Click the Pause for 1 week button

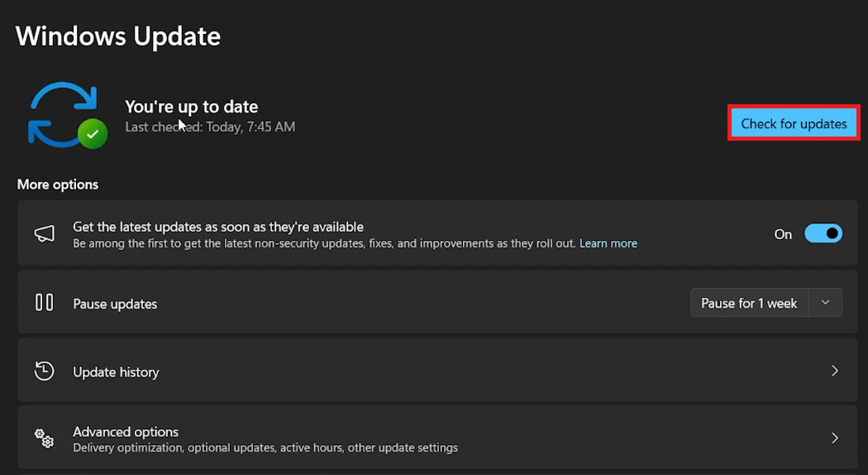(748, 303)
